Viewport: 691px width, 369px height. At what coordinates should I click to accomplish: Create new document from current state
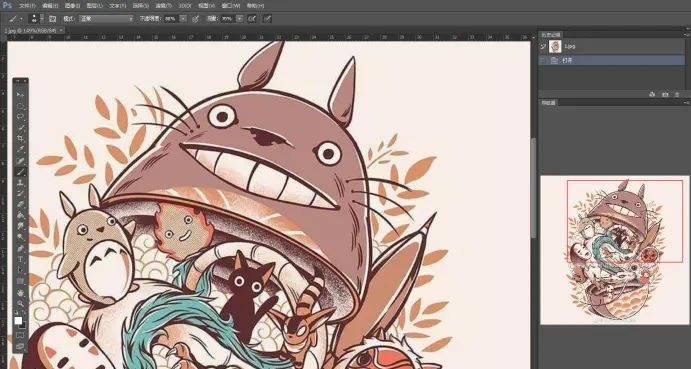click(653, 94)
